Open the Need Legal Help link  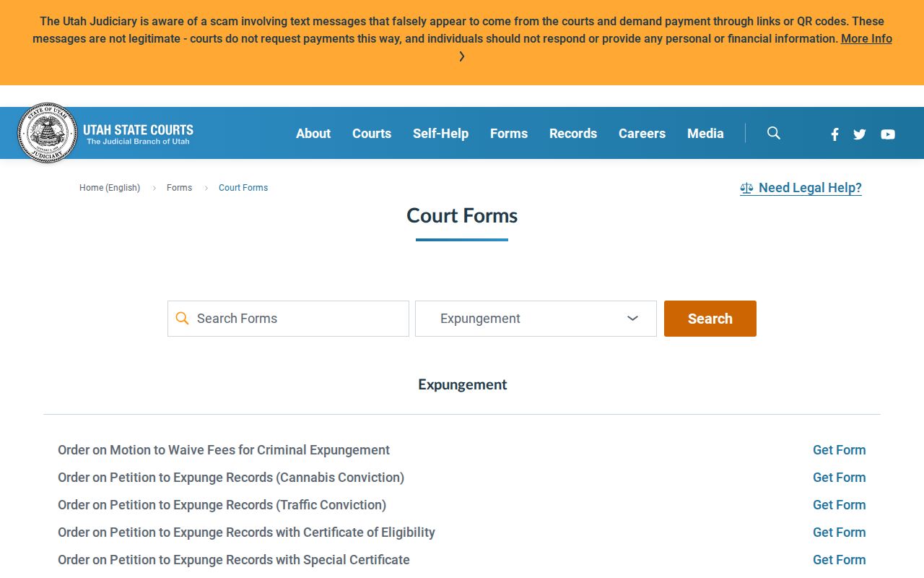click(x=801, y=188)
